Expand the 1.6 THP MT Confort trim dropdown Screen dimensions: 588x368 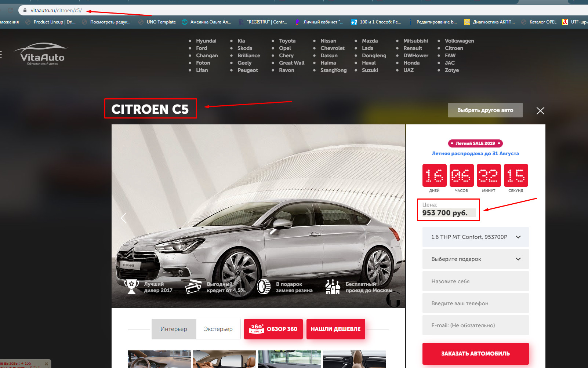coord(476,237)
